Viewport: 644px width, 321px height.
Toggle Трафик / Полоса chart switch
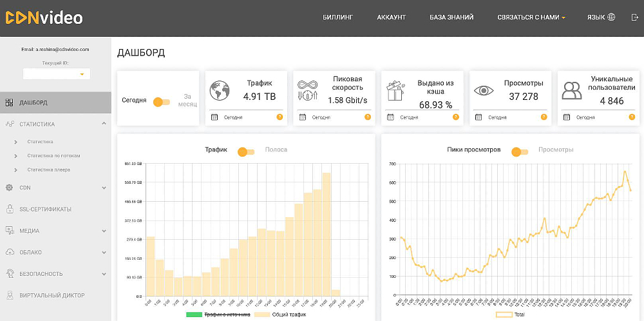(246, 151)
